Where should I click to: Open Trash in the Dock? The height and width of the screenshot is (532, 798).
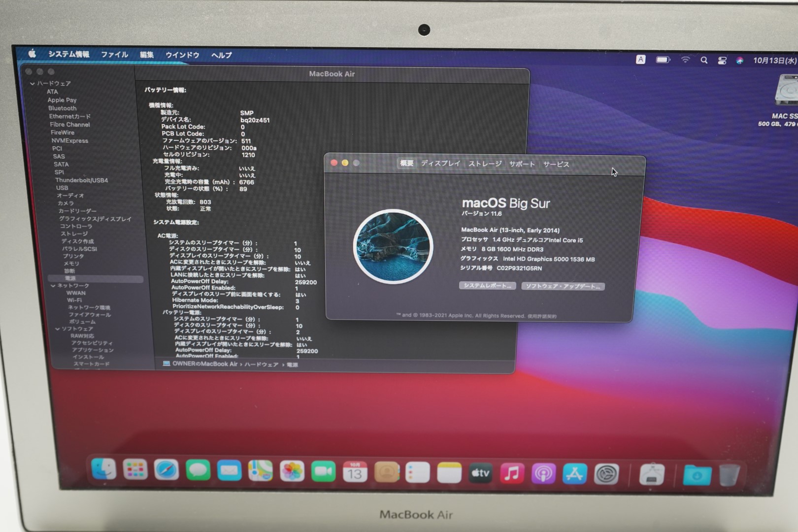point(729,475)
